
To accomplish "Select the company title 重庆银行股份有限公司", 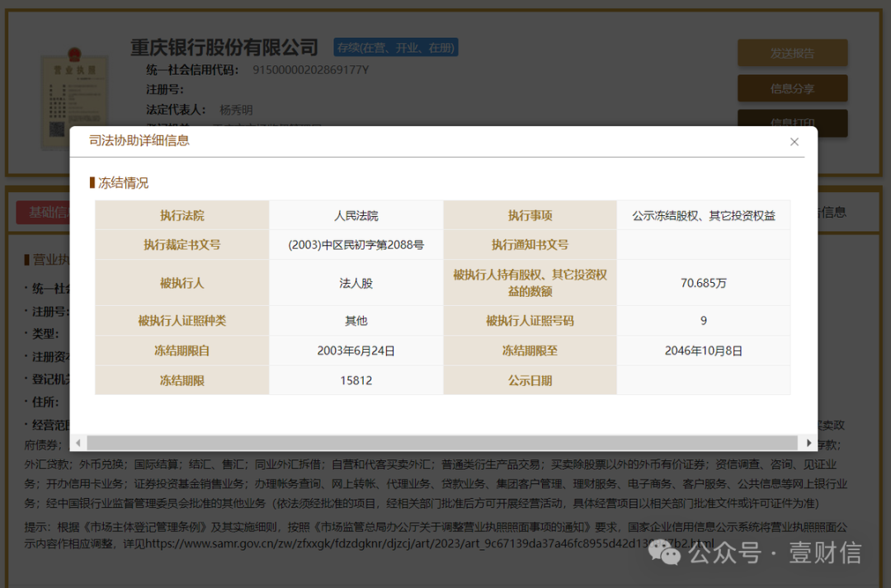I will point(224,48).
